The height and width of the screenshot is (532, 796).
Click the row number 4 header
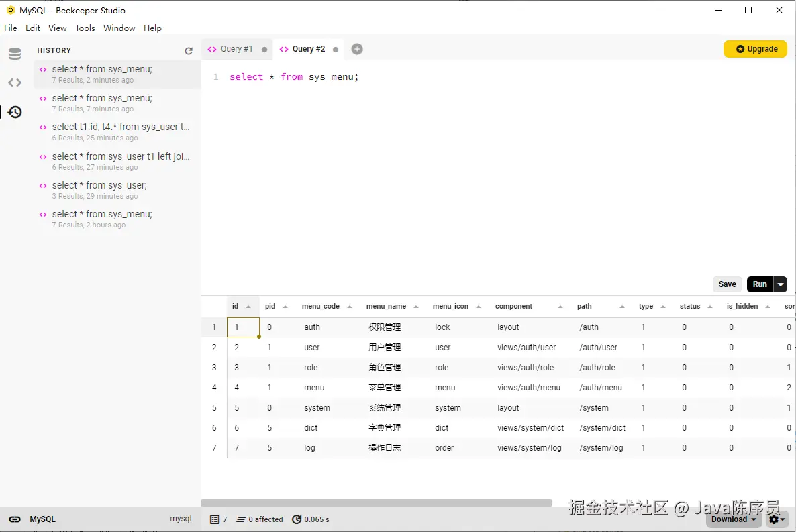tap(214, 388)
